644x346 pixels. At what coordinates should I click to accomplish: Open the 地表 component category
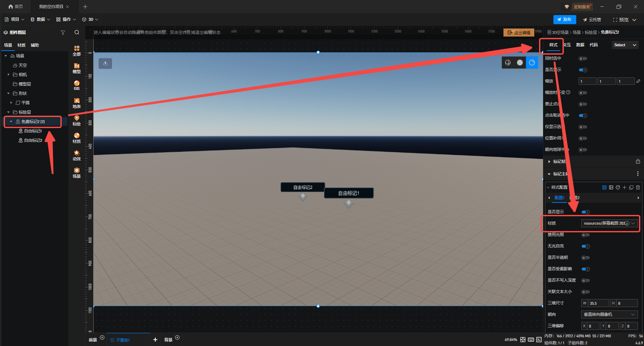76,103
